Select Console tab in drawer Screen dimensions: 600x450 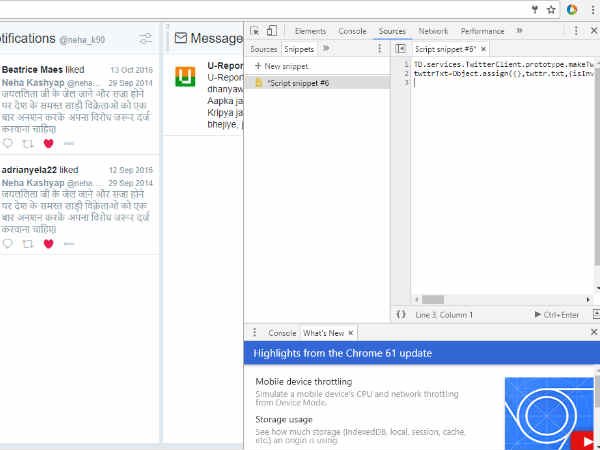coord(282,333)
